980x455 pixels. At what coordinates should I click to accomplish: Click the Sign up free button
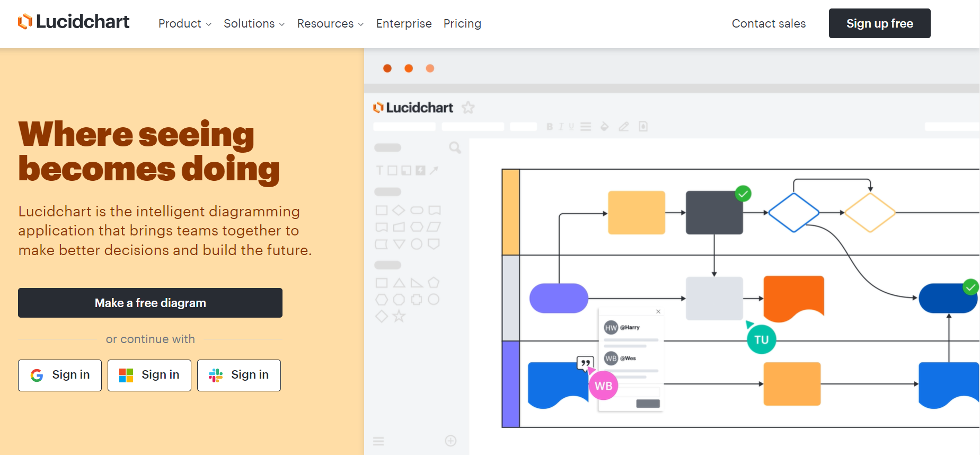point(879,23)
